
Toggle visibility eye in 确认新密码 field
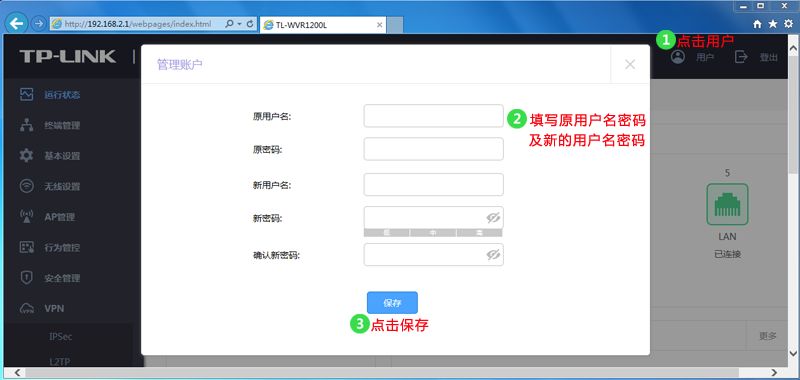coord(493,255)
